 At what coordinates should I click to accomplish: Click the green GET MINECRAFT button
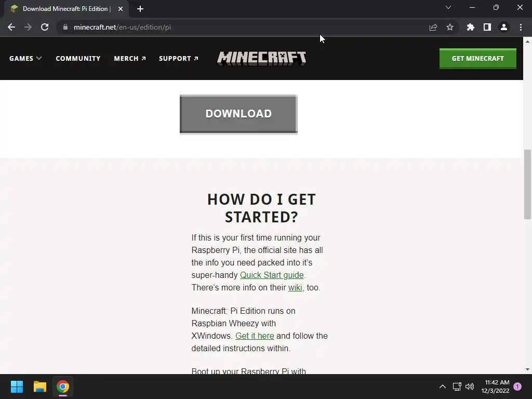[478, 58]
